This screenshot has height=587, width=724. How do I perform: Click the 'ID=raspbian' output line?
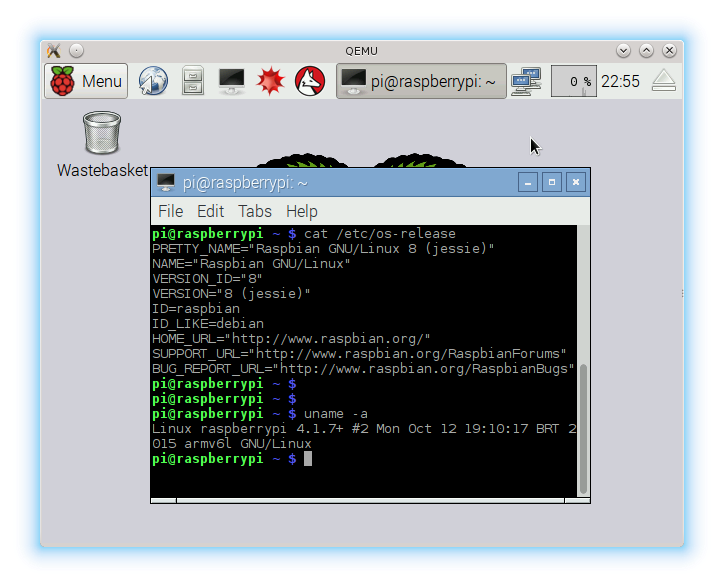(x=196, y=309)
